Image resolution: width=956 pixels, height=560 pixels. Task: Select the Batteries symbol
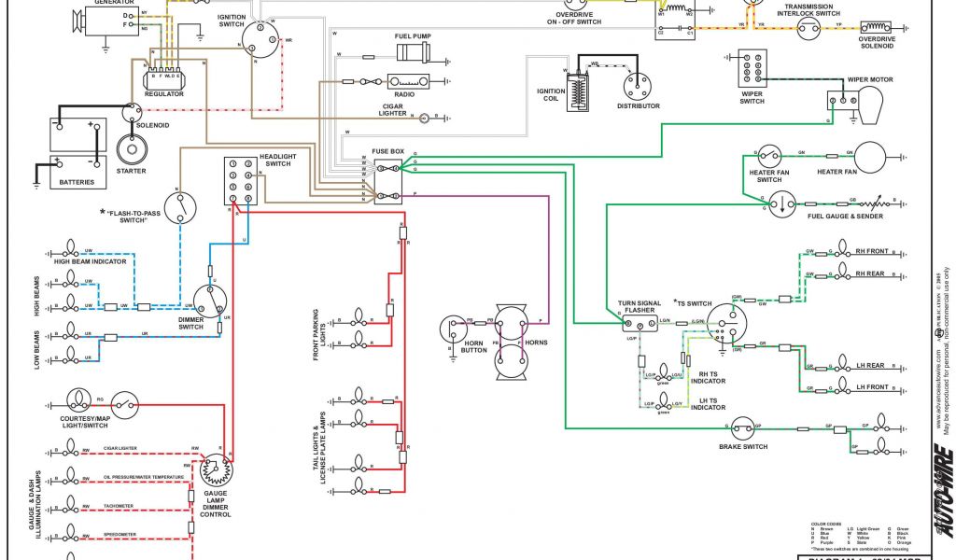point(74,140)
